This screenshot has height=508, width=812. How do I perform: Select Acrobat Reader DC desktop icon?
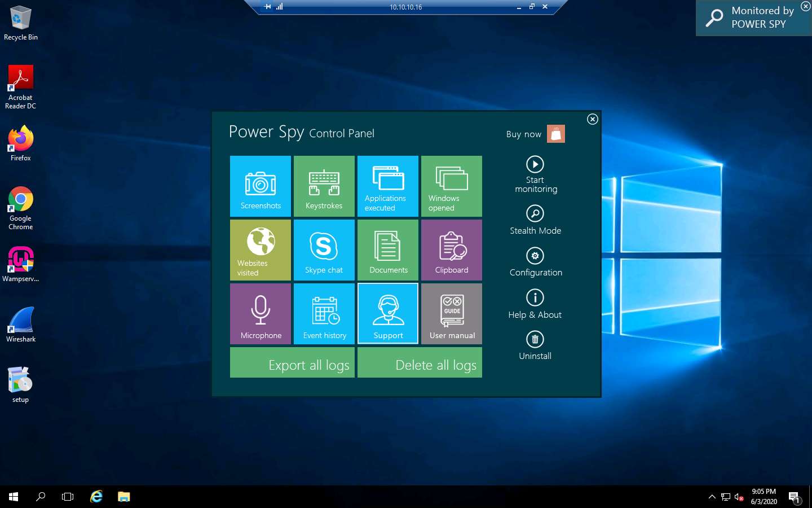tap(21, 87)
